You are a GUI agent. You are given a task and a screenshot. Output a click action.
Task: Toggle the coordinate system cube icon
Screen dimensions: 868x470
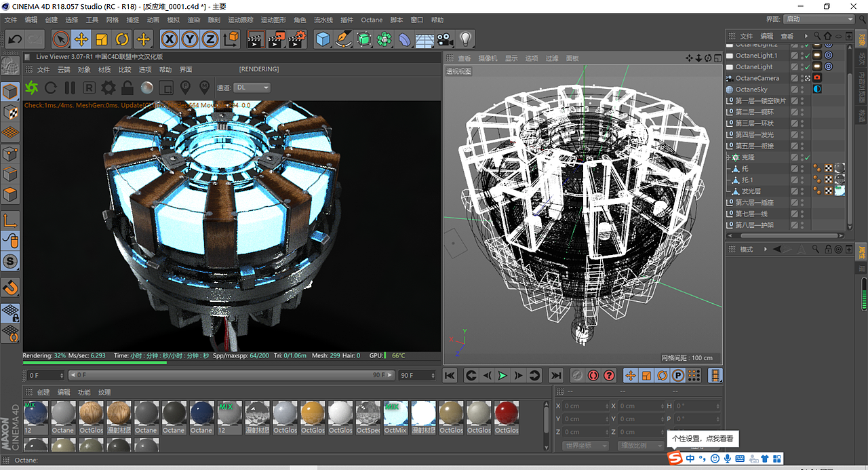click(231, 39)
